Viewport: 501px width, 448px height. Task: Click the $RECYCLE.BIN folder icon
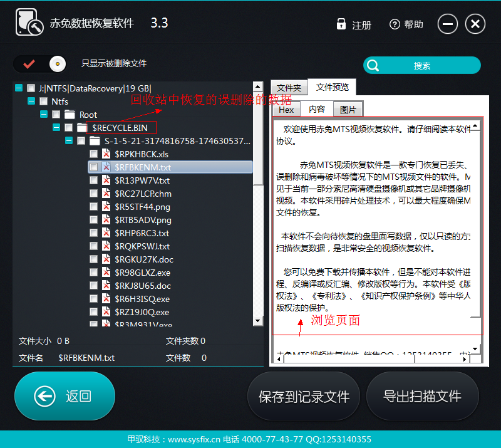coord(81,128)
